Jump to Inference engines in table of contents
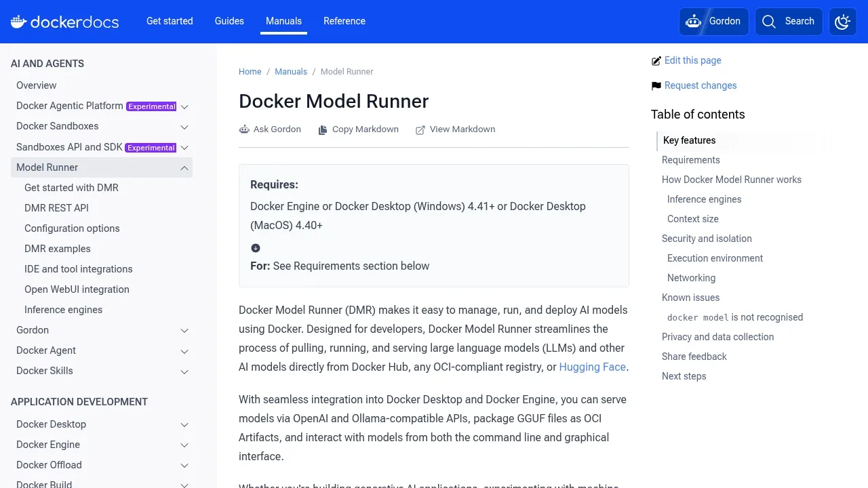The height and width of the screenshot is (488, 868). click(x=704, y=199)
